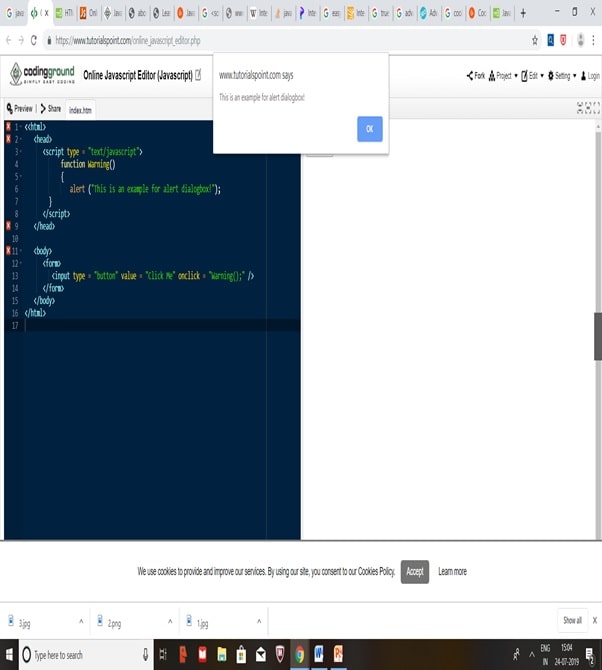Screen dimensions: 602x670
Task: Click the taskbar search box
Action: point(86,655)
